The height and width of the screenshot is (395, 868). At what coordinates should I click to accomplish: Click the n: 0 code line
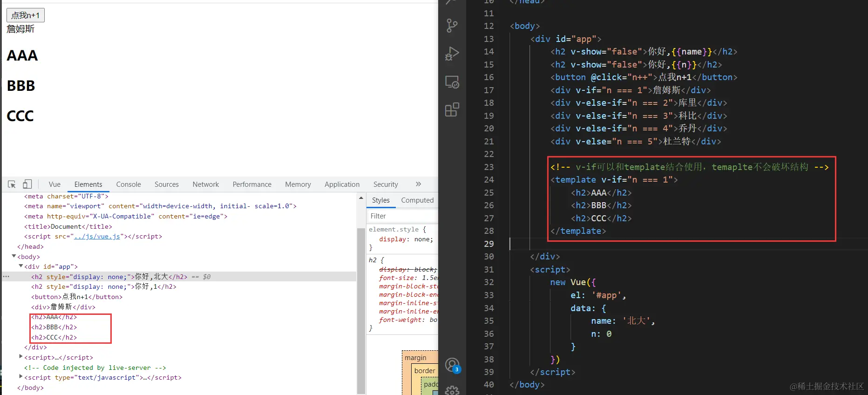pyautogui.click(x=601, y=334)
